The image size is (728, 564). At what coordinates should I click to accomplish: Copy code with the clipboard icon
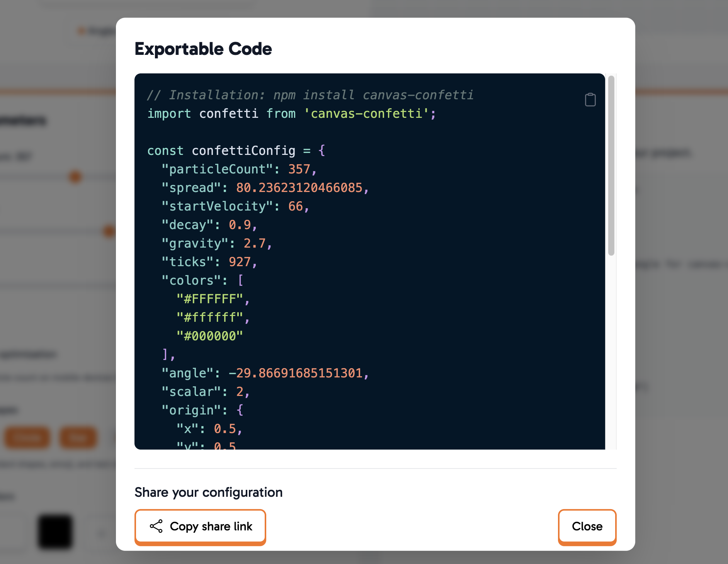pyautogui.click(x=590, y=100)
